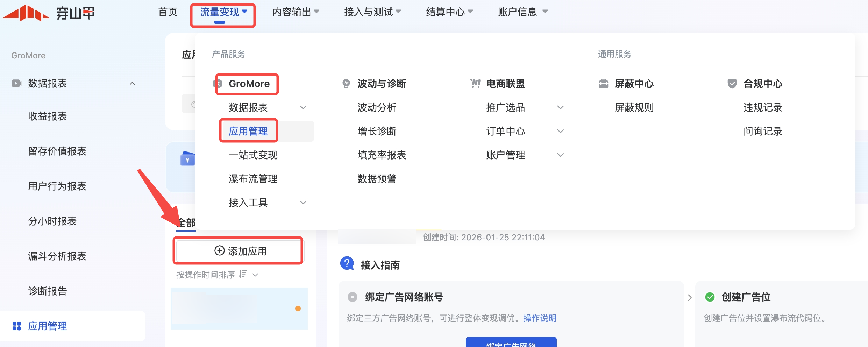Viewport: 868px width, 347px height.
Task: Click the 屏蔽中心 briefcase icon
Action: click(604, 84)
